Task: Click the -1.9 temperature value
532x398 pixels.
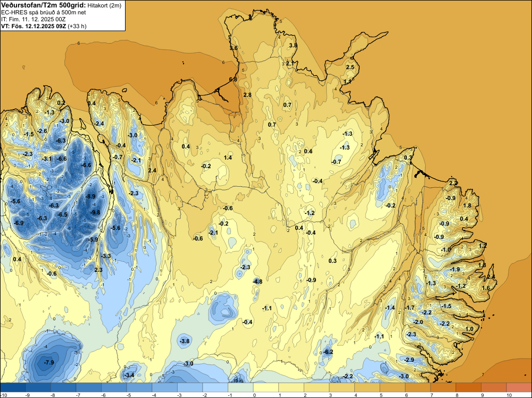Action: click(455, 269)
